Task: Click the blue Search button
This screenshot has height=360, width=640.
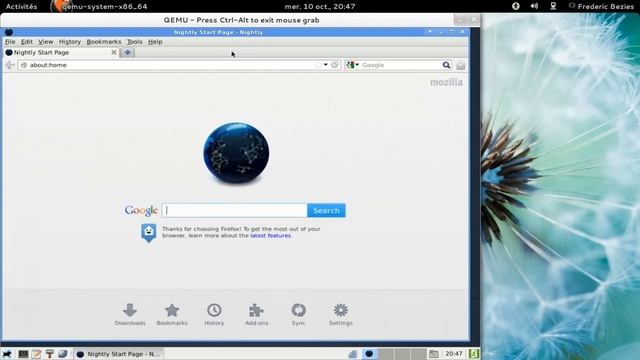Action: (x=326, y=210)
